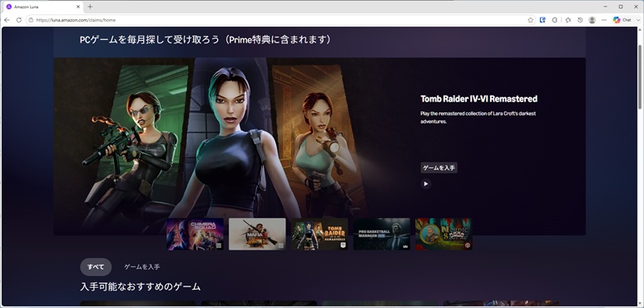Open the Favorites list toolbar icon
Image resolution: width=644 pixels, height=308 pixels.
click(568, 20)
